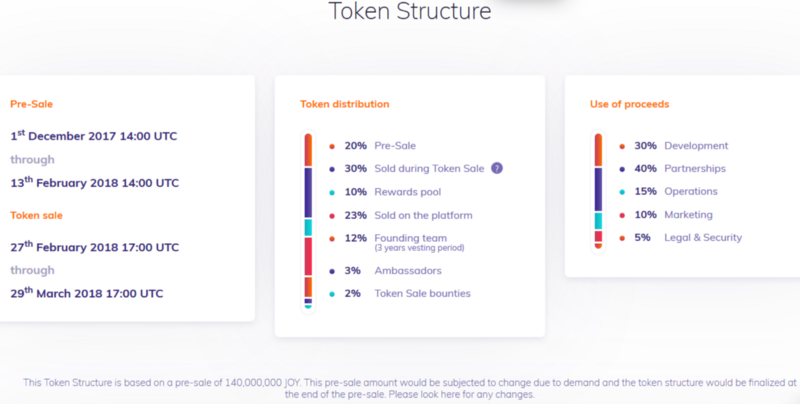Click the "Token distribution" card heading

pos(344,104)
